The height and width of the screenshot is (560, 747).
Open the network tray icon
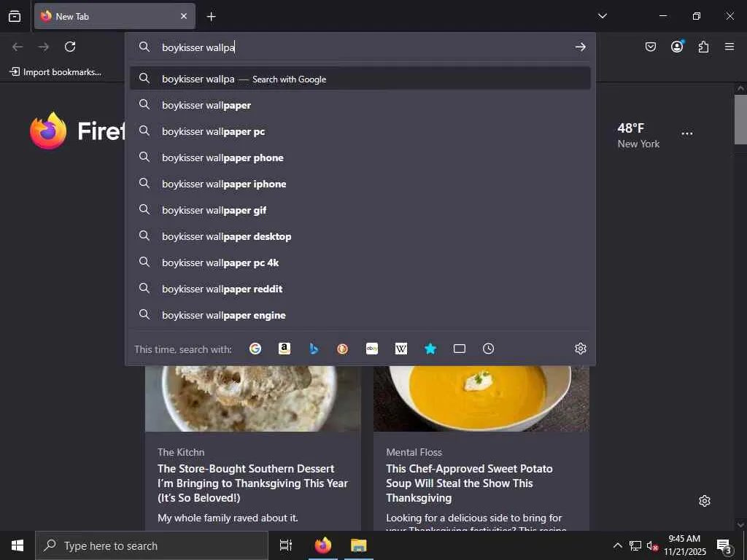pyautogui.click(x=635, y=545)
